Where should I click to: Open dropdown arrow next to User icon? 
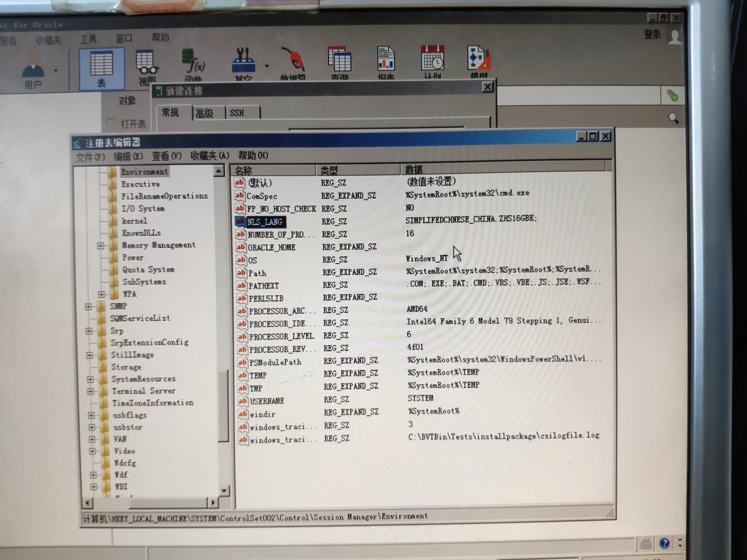pyautogui.click(x=56, y=71)
